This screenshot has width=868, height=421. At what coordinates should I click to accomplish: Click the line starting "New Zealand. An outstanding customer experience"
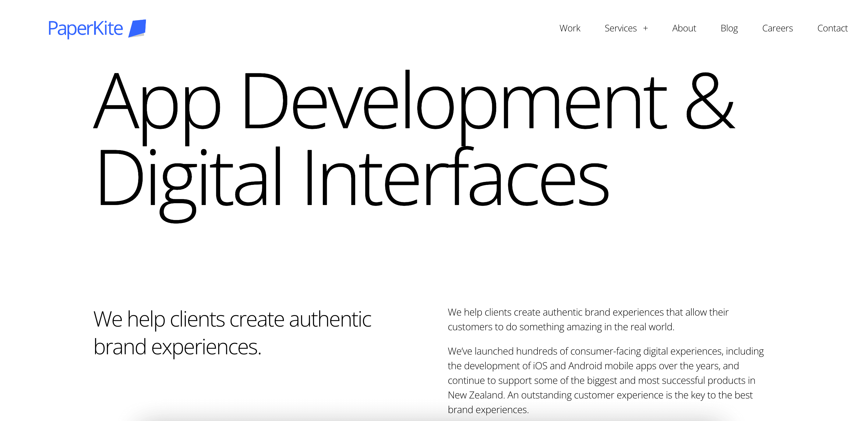point(600,395)
